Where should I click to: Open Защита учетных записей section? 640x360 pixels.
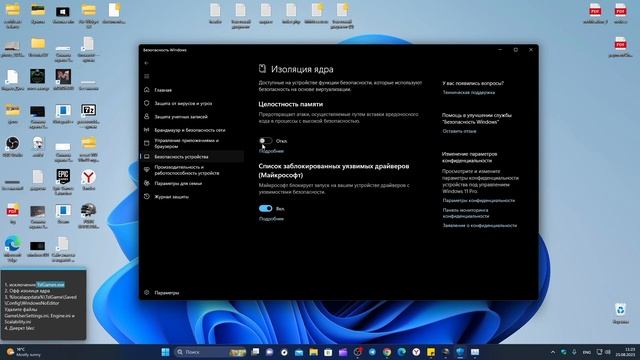click(x=181, y=117)
